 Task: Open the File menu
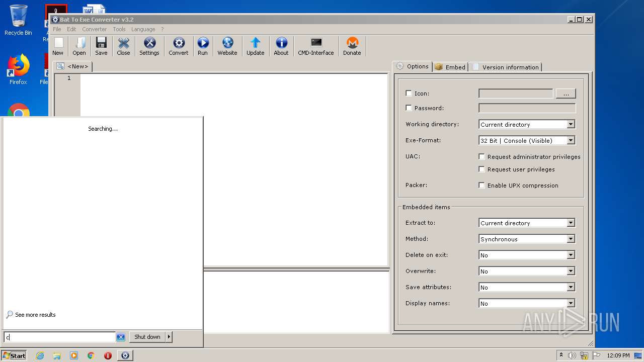coord(57,29)
